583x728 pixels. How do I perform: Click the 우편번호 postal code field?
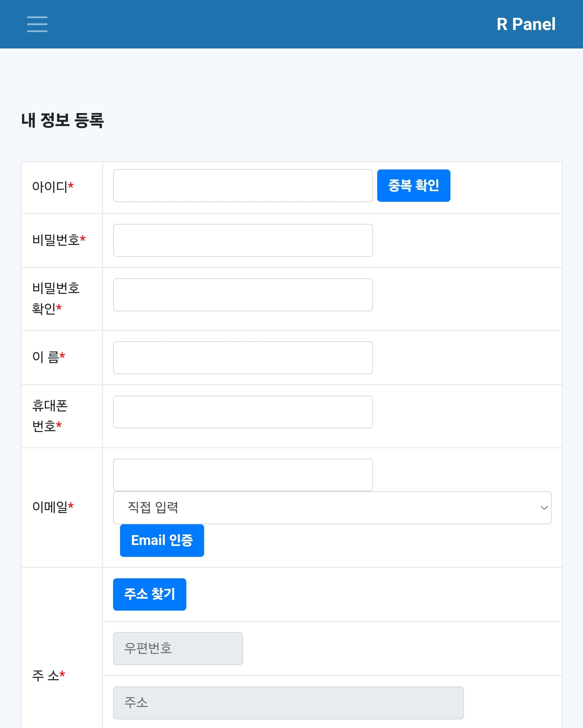(178, 648)
